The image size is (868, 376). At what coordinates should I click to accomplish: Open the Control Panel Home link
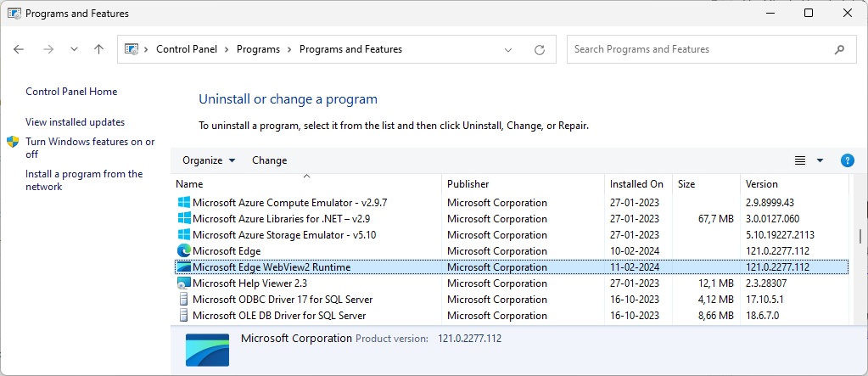(71, 92)
